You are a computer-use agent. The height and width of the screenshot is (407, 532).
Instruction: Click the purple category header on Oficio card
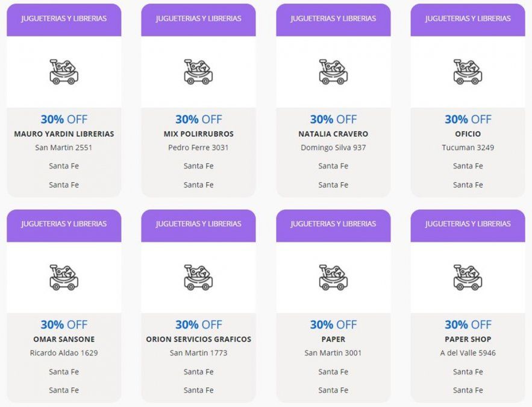[468, 19]
